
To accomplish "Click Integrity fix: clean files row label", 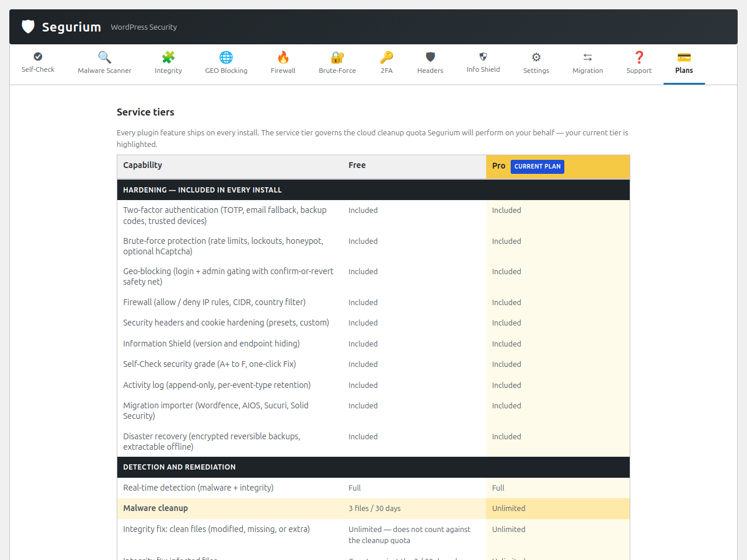I will click(x=217, y=529).
